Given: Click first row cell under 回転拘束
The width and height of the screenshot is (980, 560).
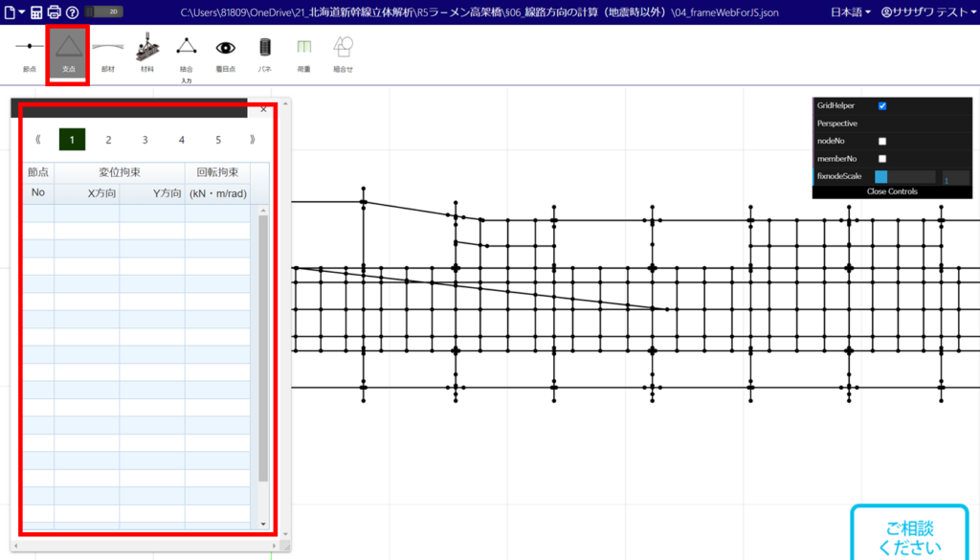Looking at the screenshot, I should point(217,213).
